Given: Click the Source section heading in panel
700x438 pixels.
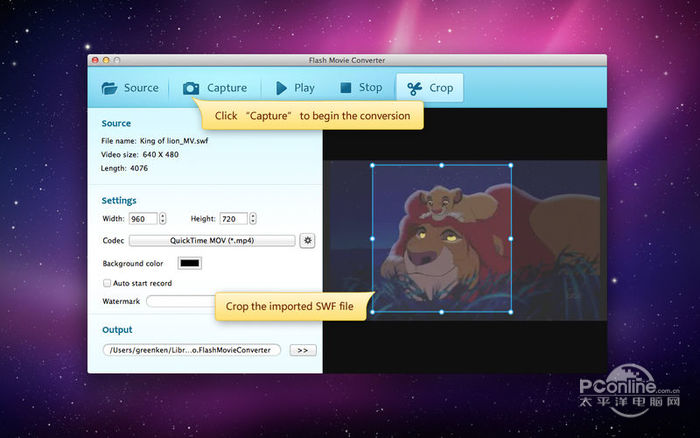Looking at the screenshot, I should pyautogui.click(x=116, y=123).
